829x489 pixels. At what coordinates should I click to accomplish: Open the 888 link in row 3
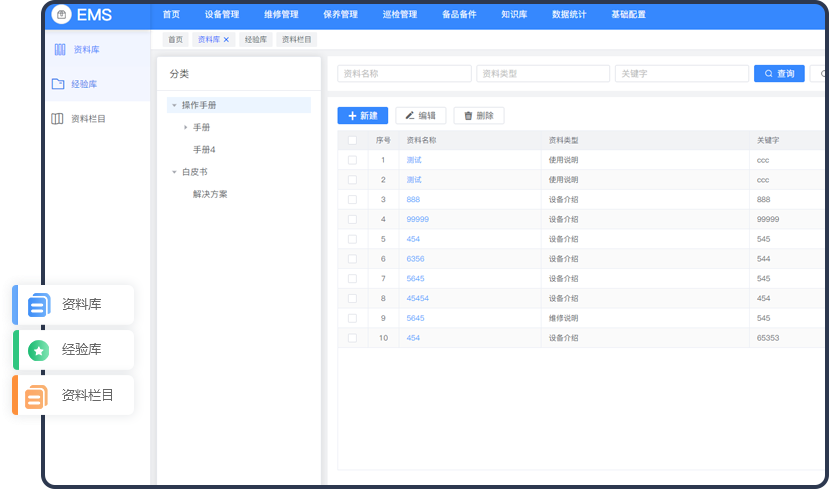pos(413,199)
